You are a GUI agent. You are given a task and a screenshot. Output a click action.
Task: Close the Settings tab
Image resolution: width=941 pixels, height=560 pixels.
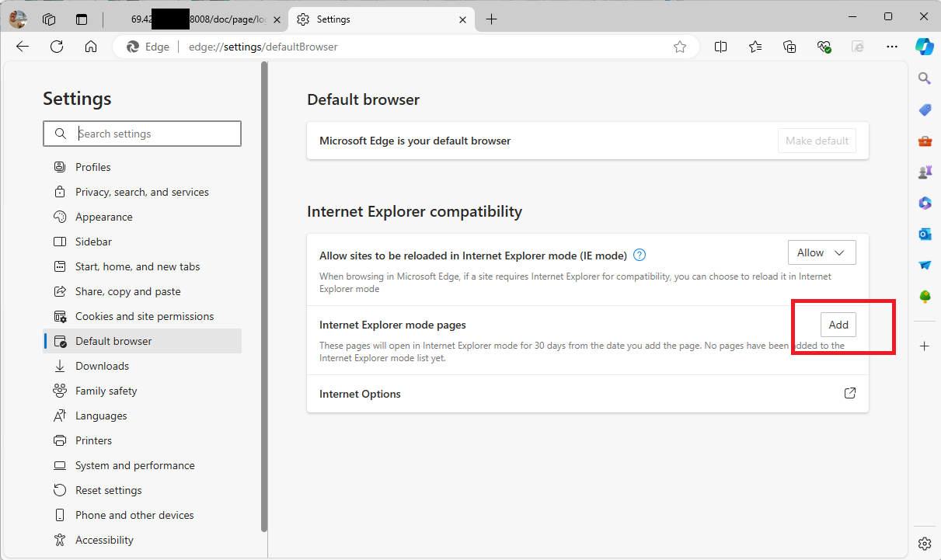click(x=462, y=19)
